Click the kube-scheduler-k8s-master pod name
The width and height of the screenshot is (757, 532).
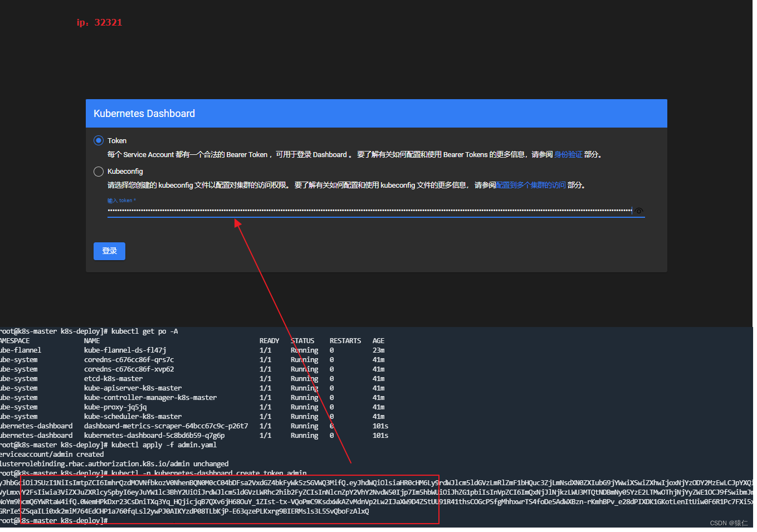(x=133, y=417)
